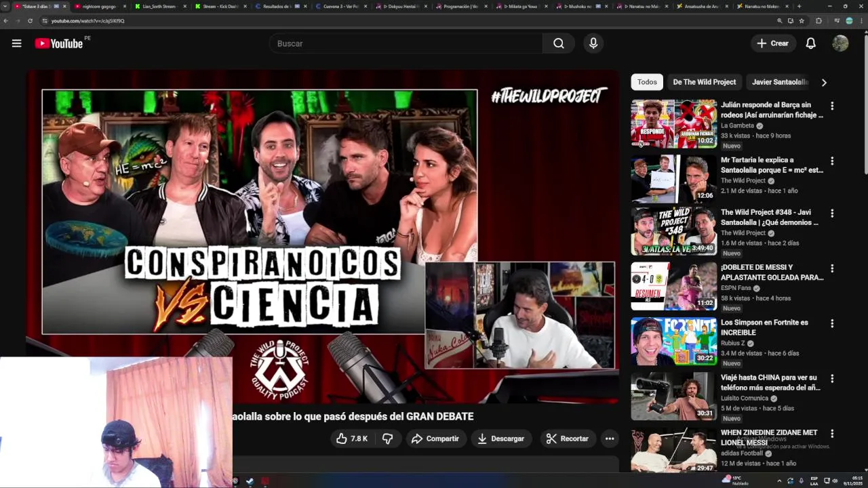Open options for Julián responde al Barça video
The image size is (868, 488).
point(832,106)
